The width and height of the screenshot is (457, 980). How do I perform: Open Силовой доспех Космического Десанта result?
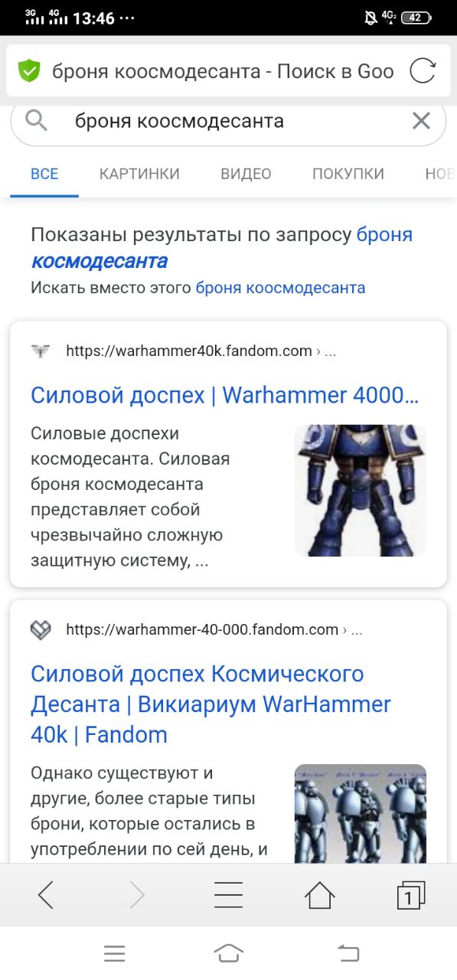[211, 704]
